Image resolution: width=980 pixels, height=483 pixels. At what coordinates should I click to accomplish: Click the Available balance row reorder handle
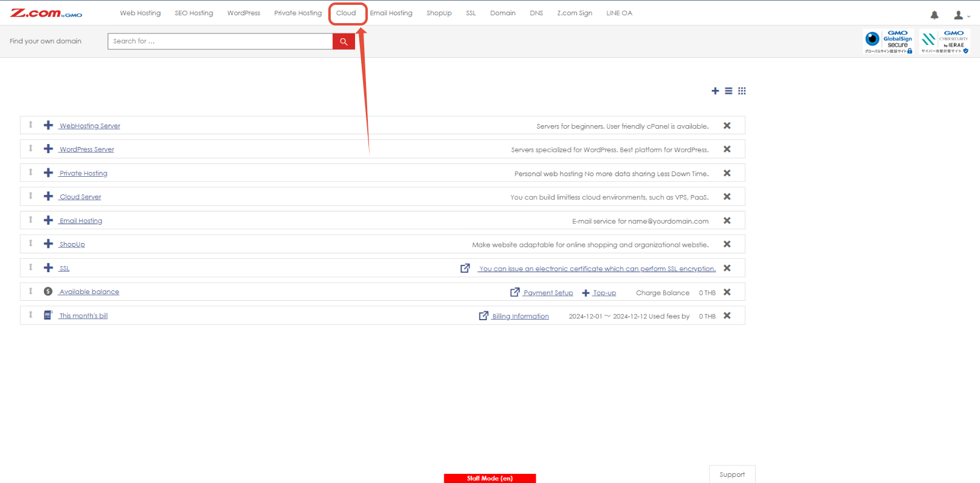30,291
